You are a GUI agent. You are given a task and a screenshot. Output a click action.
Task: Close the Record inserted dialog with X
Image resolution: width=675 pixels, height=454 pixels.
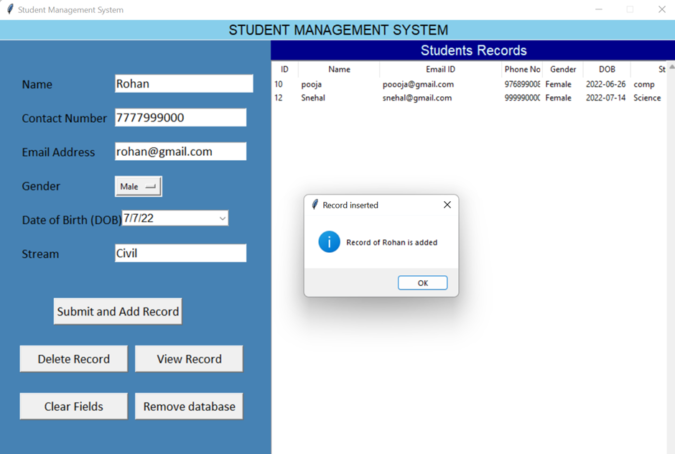447,205
